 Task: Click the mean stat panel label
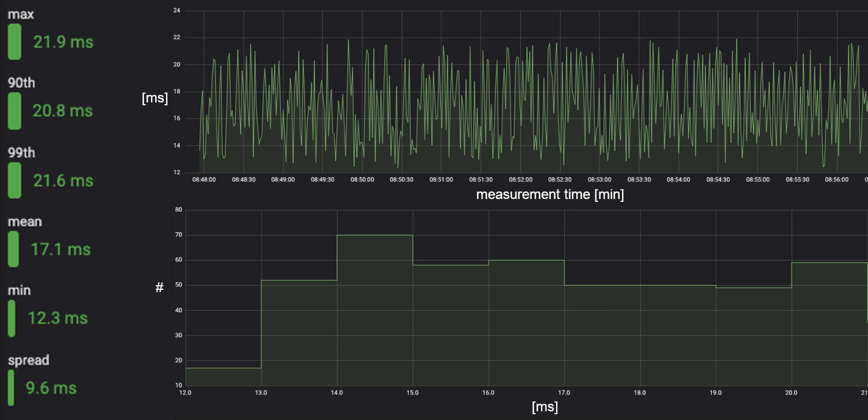25,221
